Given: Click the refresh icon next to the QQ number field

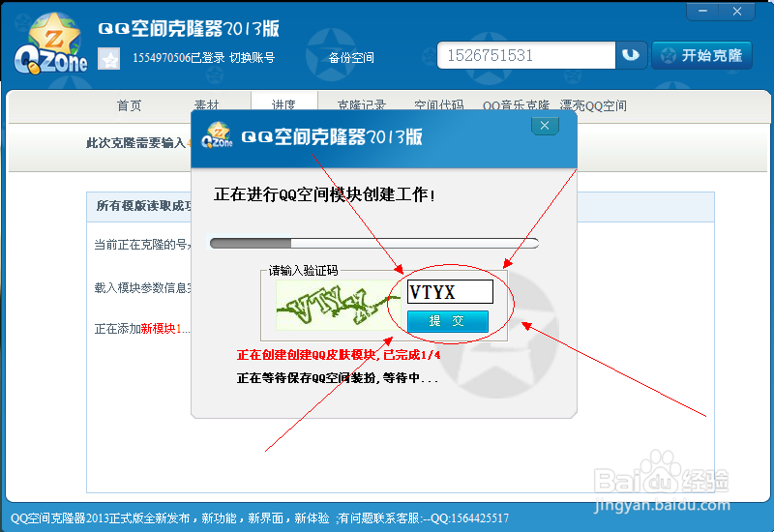Looking at the screenshot, I should [x=631, y=55].
